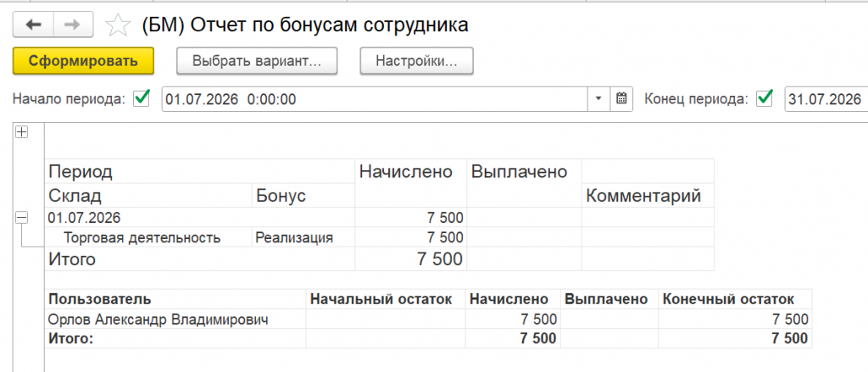Uncheck the Начало периода checkbox
This screenshot has height=372, width=868.
pos(142,98)
